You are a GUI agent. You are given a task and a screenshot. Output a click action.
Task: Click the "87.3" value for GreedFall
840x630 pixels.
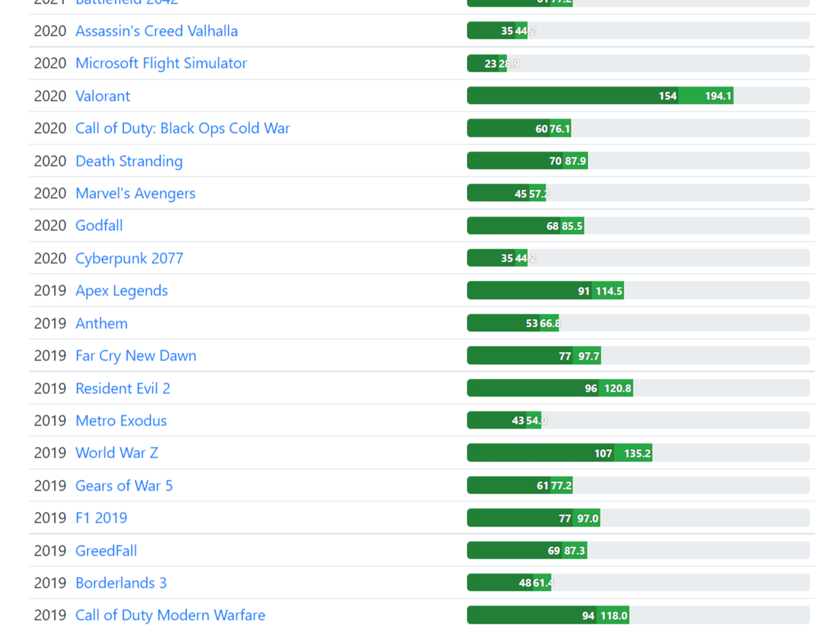click(x=574, y=550)
